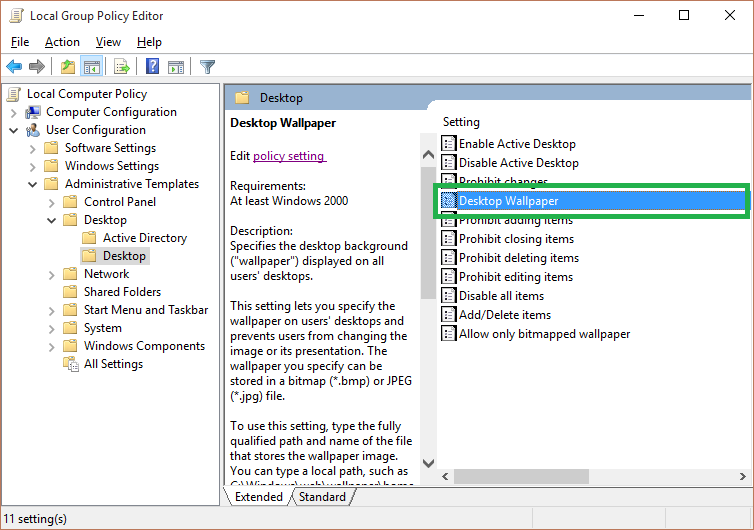Image resolution: width=754 pixels, height=530 pixels.
Task: Click the Back arrow toolbar icon
Action: [14, 66]
